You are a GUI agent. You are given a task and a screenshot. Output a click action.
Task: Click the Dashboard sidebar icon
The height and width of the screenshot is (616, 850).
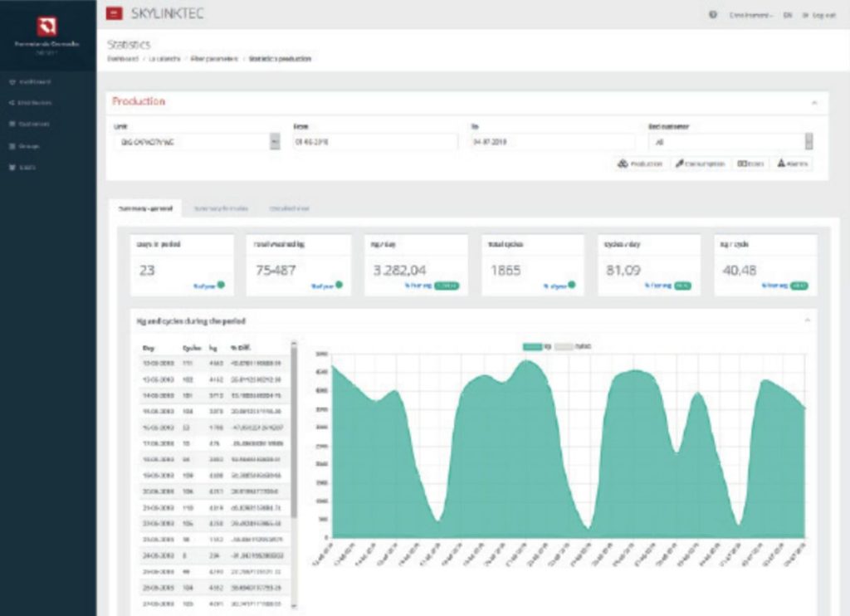pos(11,81)
